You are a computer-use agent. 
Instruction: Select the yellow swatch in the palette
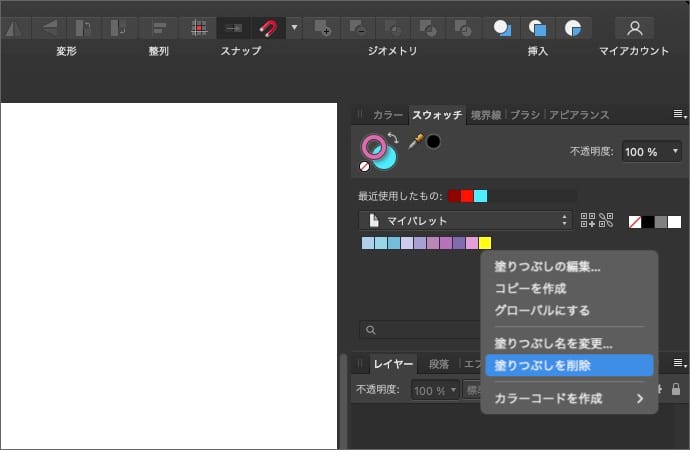pos(485,243)
